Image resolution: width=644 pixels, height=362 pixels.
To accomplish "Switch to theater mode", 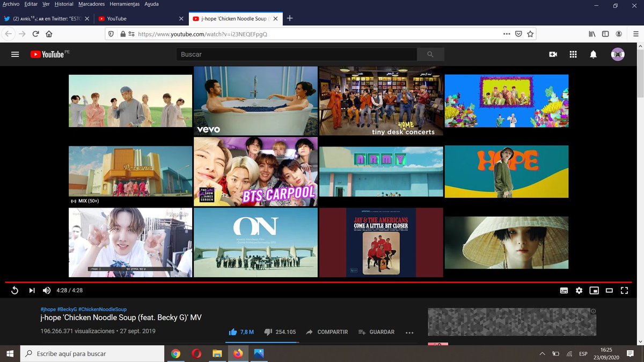I will 609,290.
